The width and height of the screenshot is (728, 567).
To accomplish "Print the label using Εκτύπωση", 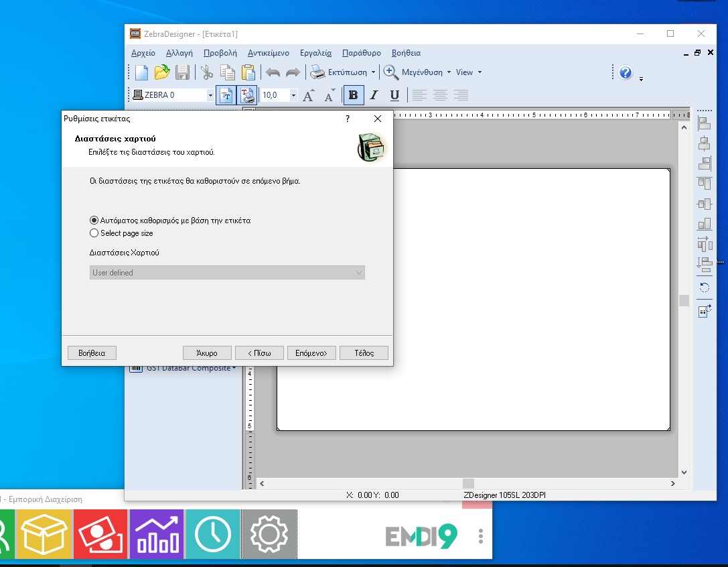I will (338, 72).
